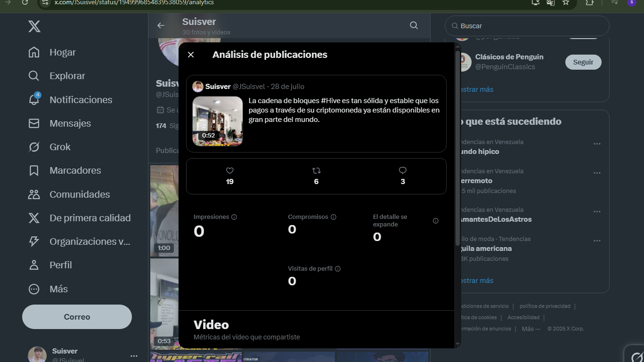Viewport: 644px width, 362px height.
Task: Click the replies bubble icon above 3
Action: pos(402,170)
